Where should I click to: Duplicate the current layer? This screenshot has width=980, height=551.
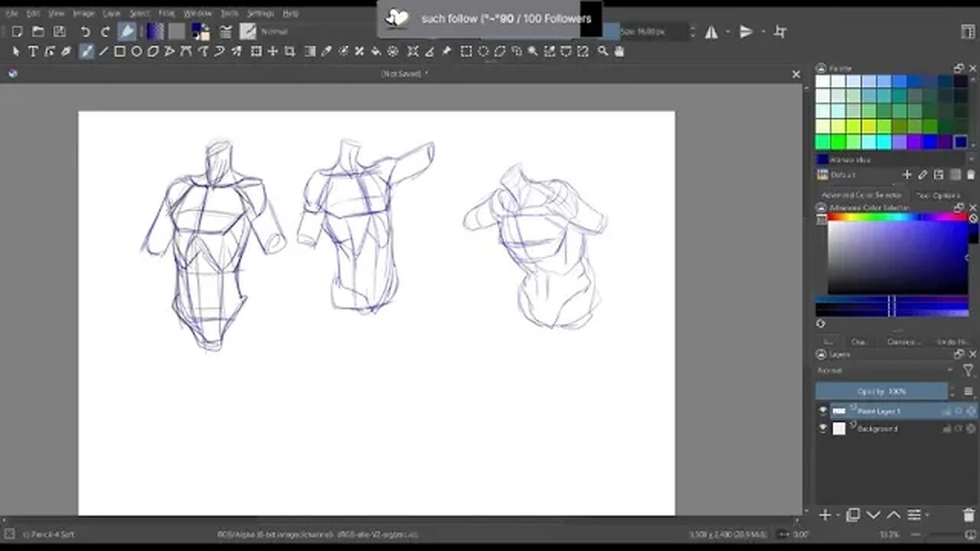point(854,516)
